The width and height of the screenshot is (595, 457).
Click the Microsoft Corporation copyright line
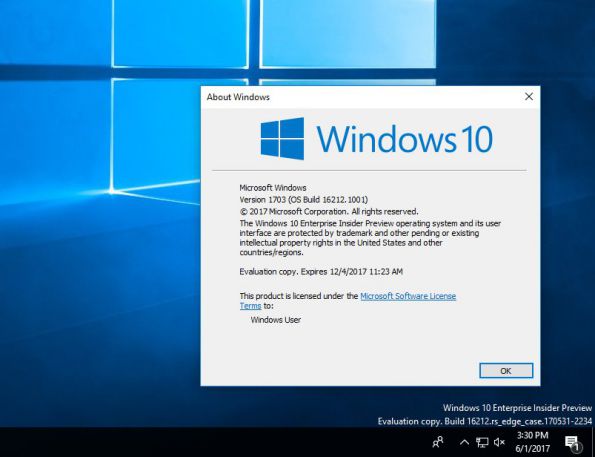pos(329,211)
